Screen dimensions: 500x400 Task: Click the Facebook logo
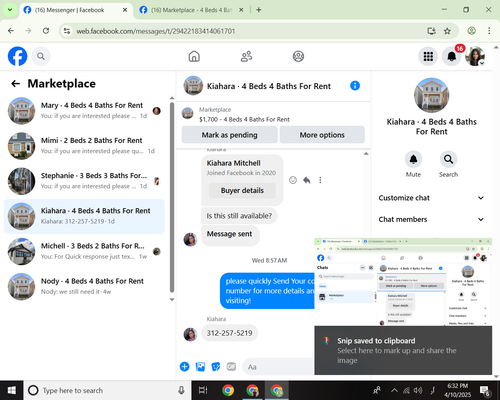tap(17, 56)
